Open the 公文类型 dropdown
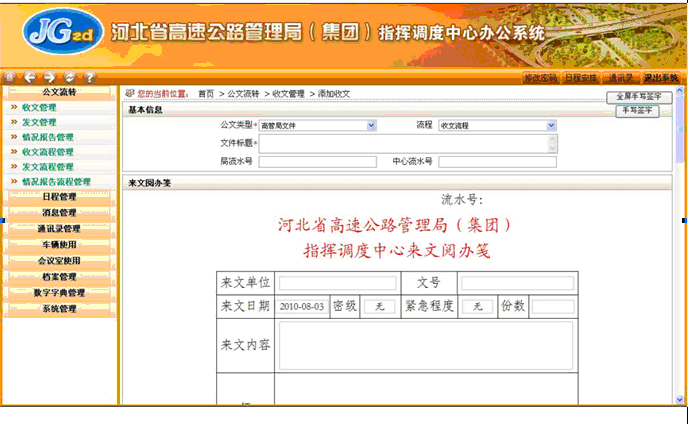The width and height of the screenshot is (689, 424). [x=317, y=126]
